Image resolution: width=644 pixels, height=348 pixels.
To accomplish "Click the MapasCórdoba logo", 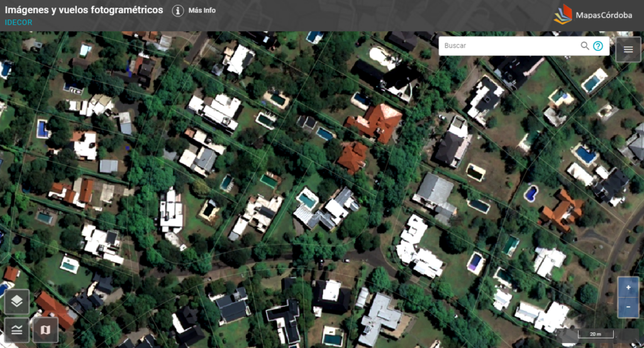I will coord(592,14).
